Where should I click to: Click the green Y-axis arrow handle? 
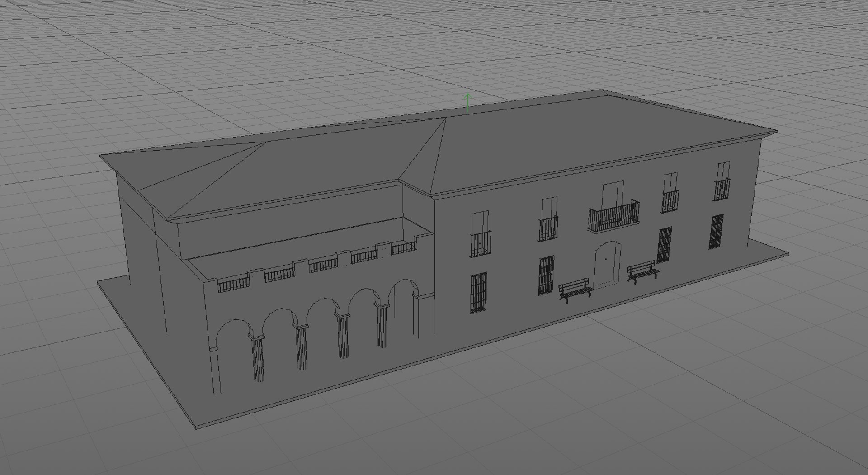[468, 103]
